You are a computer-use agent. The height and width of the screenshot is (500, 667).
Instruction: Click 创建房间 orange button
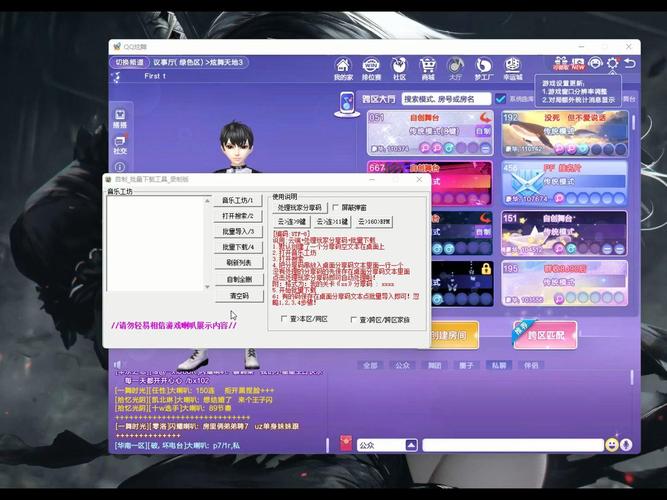453,335
